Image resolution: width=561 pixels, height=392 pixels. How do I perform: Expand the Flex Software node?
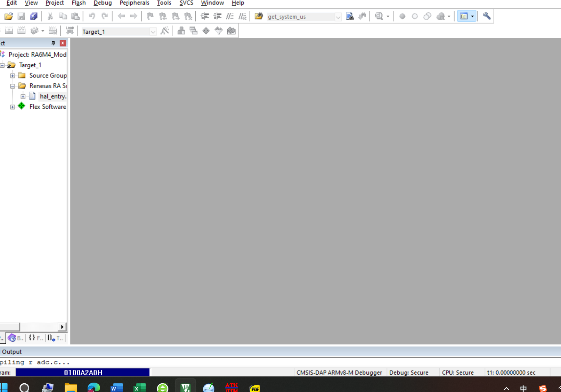pos(13,107)
